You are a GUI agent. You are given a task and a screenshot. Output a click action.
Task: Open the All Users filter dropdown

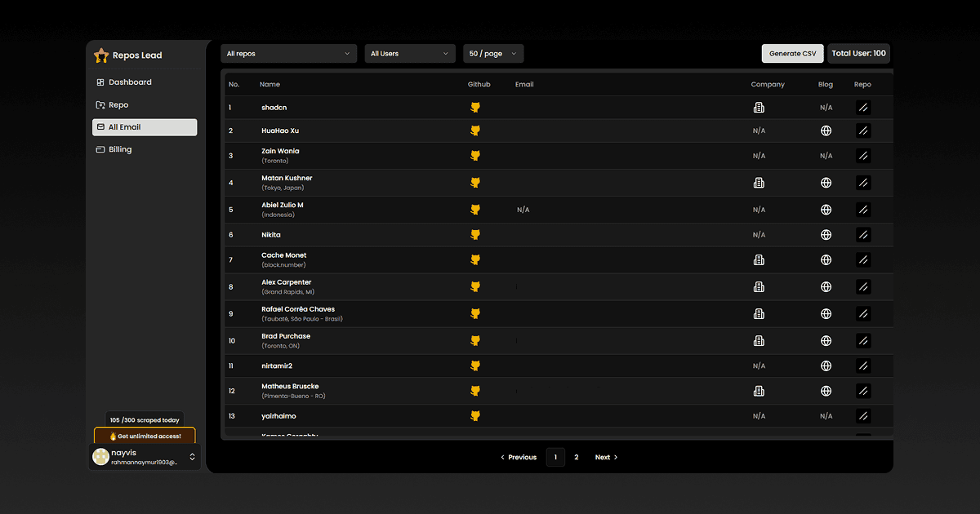(x=409, y=52)
